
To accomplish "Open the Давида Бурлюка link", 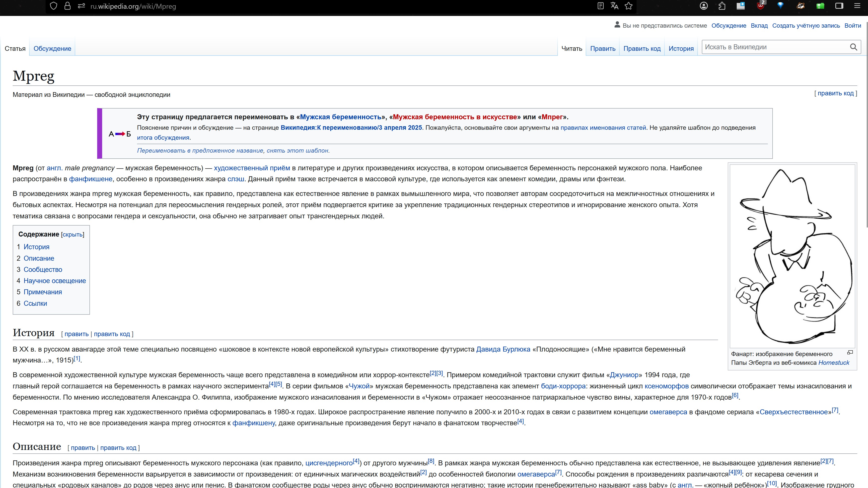I will tap(503, 349).
